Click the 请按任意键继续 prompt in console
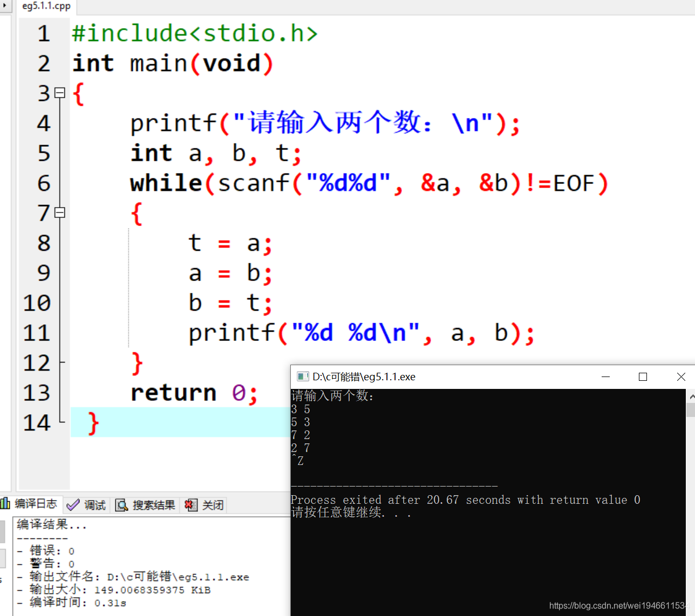Image resolution: width=695 pixels, height=616 pixels. click(x=351, y=512)
